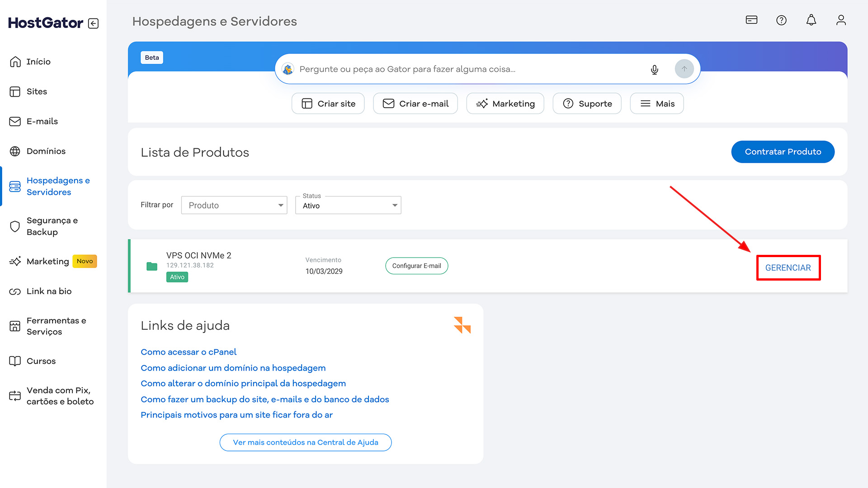Click the Configurar E-mail button

pyautogui.click(x=416, y=266)
